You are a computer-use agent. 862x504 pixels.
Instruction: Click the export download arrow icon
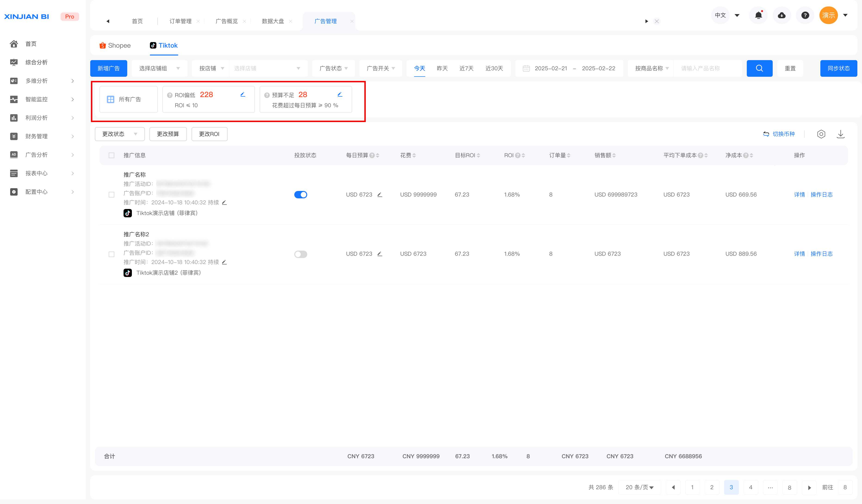coord(840,134)
